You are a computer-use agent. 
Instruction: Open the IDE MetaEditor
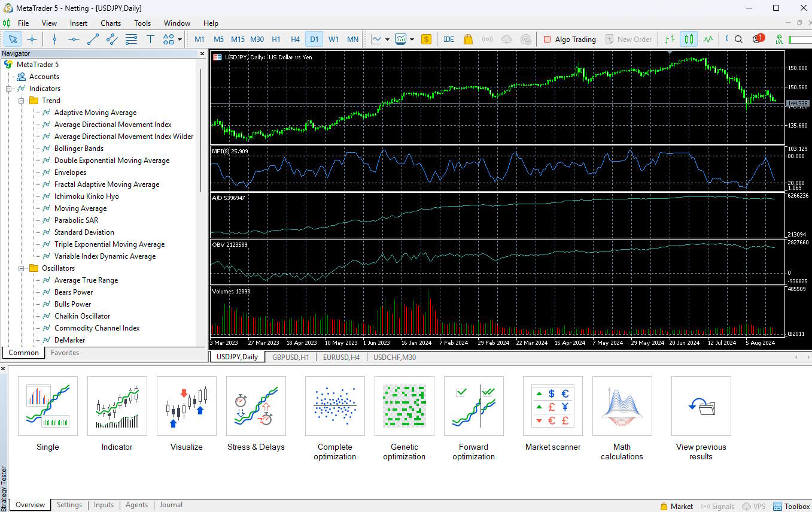point(449,40)
